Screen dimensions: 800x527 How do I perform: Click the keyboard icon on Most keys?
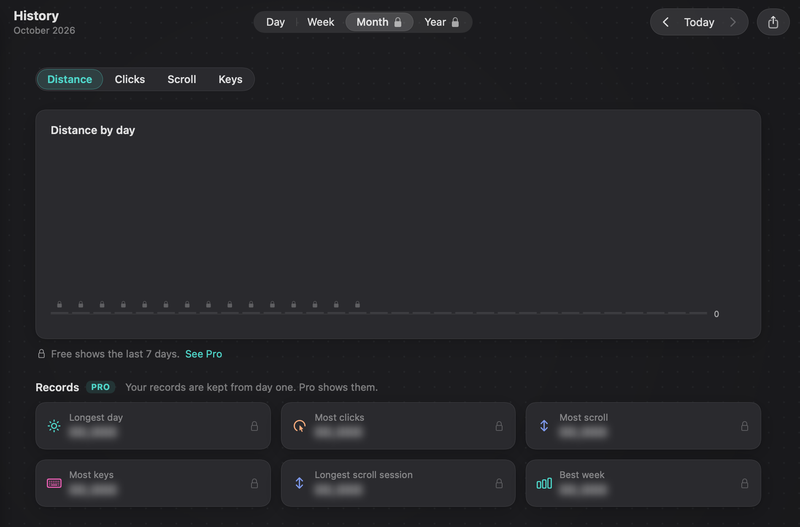tap(54, 483)
